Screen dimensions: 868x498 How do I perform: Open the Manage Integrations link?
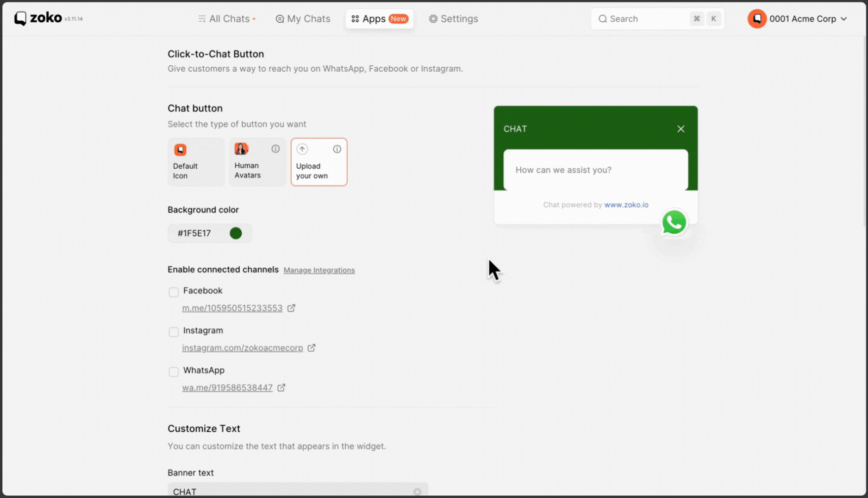[x=319, y=270]
